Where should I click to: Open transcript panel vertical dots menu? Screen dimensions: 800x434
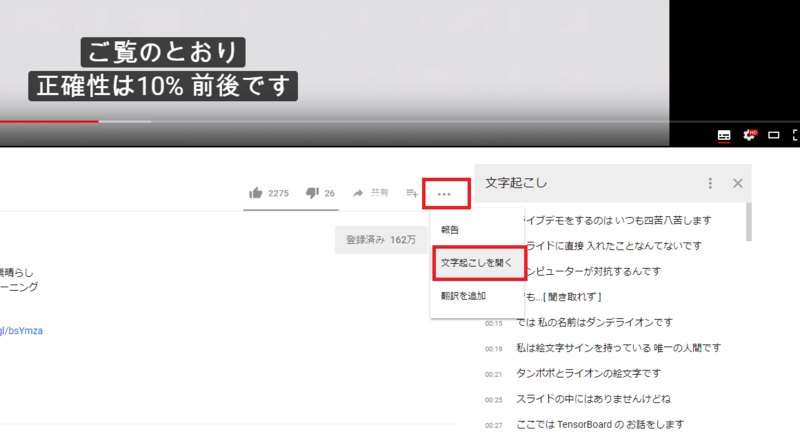click(x=710, y=183)
